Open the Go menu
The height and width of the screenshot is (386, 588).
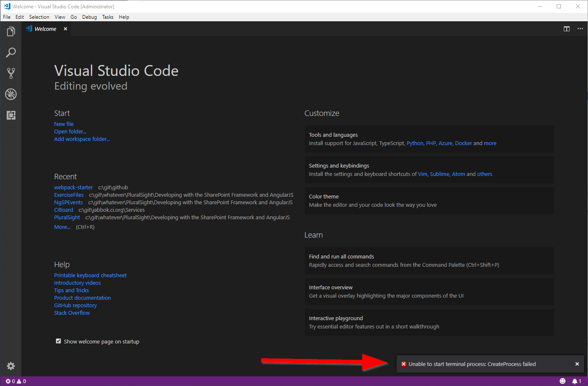(x=74, y=17)
